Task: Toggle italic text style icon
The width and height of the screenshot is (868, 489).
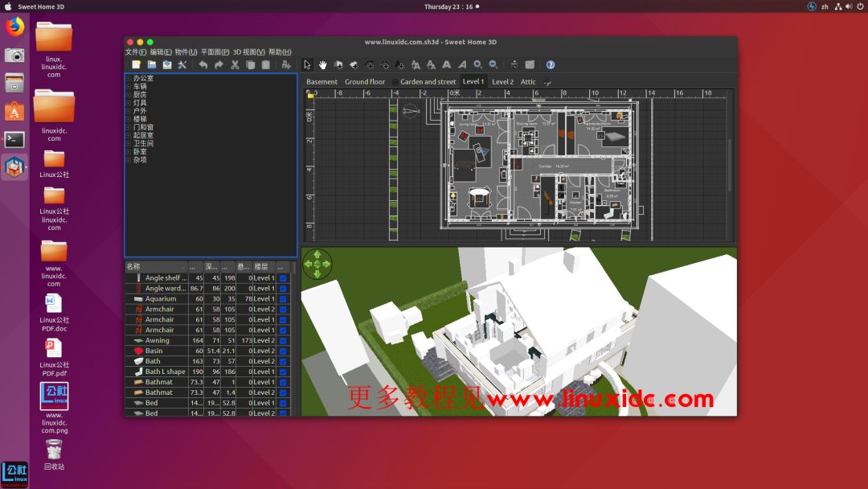Action: point(462,65)
